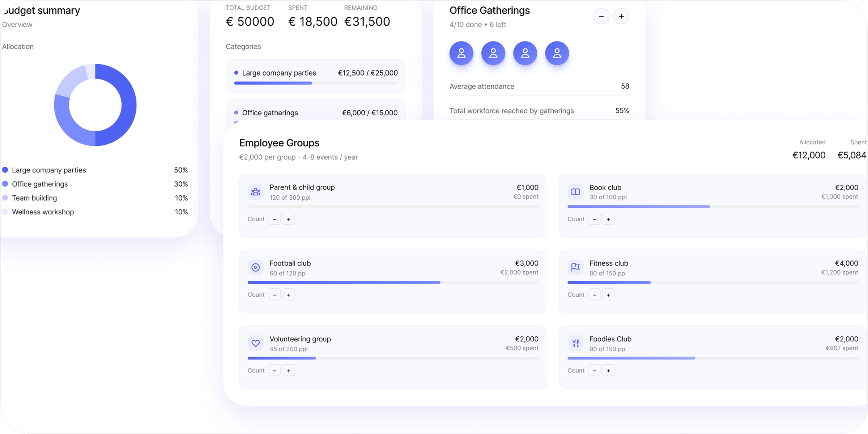This screenshot has width=868, height=434.
Task: Click the Office Gatherings panel title
Action: [x=490, y=10]
